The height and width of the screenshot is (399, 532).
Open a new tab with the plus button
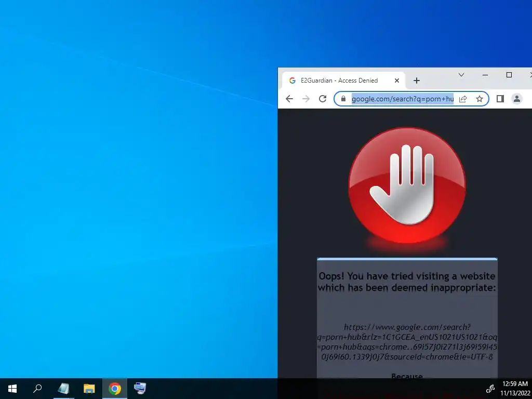coord(417,81)
